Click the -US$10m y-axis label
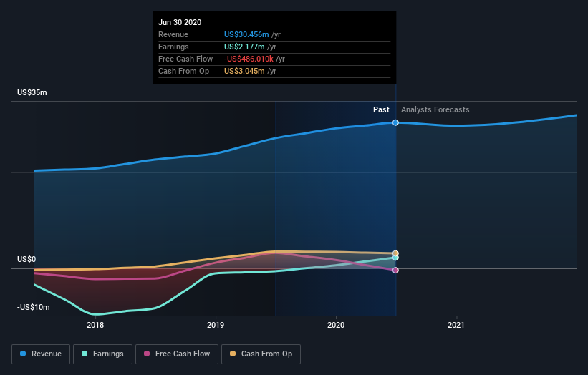The height and width of the screenshot is (375, 588). [34, 307]
